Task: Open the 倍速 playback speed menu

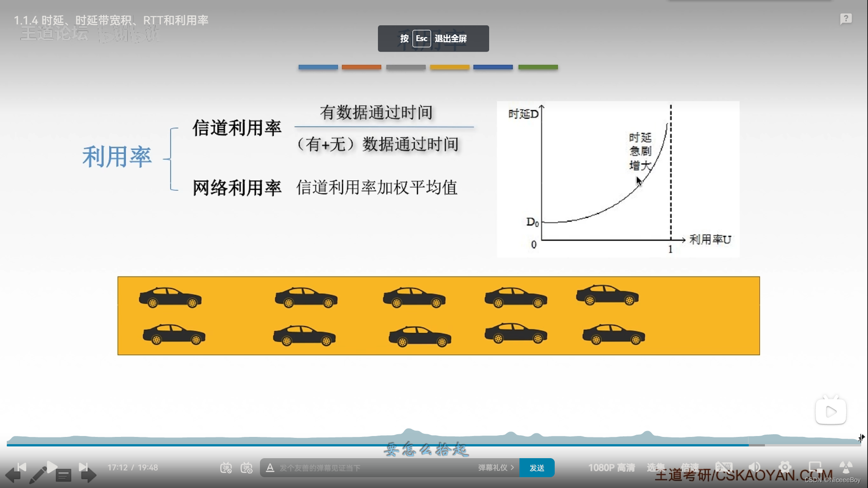Action: coord(689,468)
